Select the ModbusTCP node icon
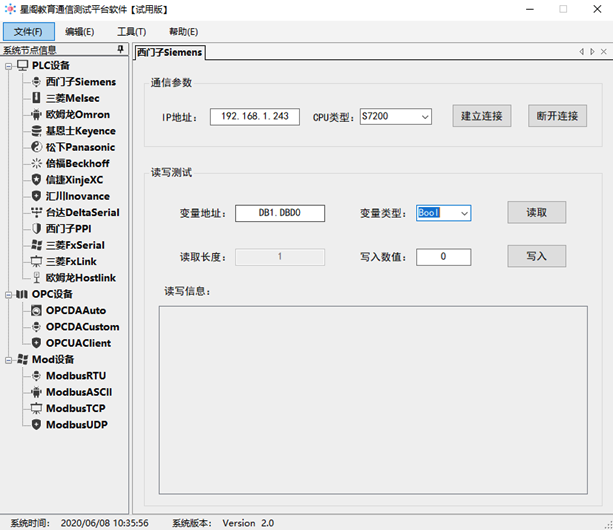Image resolution: width=613 pixels, height=530 pixels. [x=36, y=408]
